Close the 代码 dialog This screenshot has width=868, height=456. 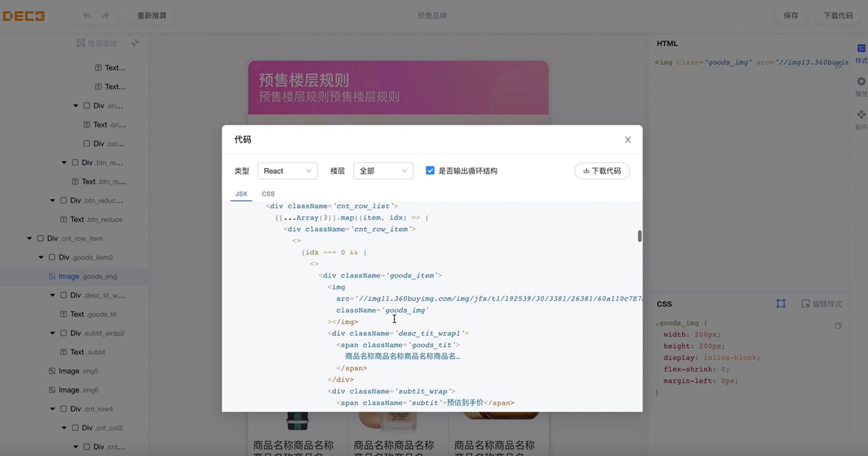[x=627, y=140]
